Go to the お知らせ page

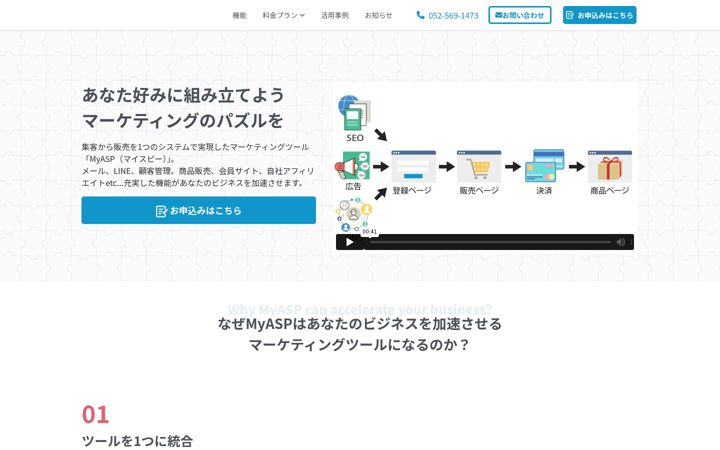pyautogui.click(x=378, y=15)
